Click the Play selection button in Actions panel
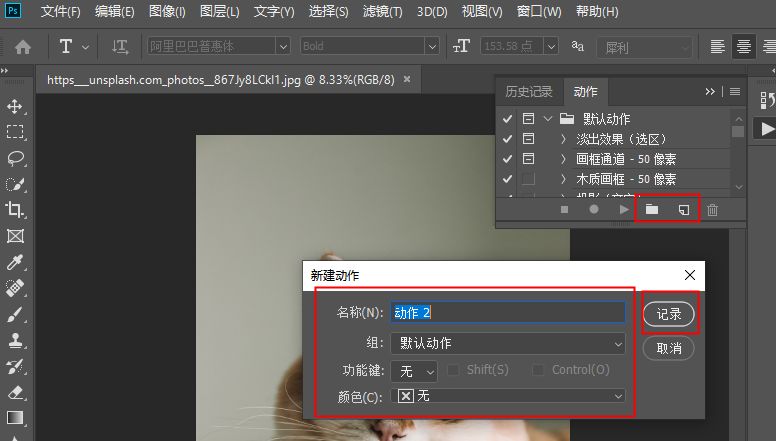The width and height of the screenshot is (776, 441). pyautogui.click(x=624, y=209)
